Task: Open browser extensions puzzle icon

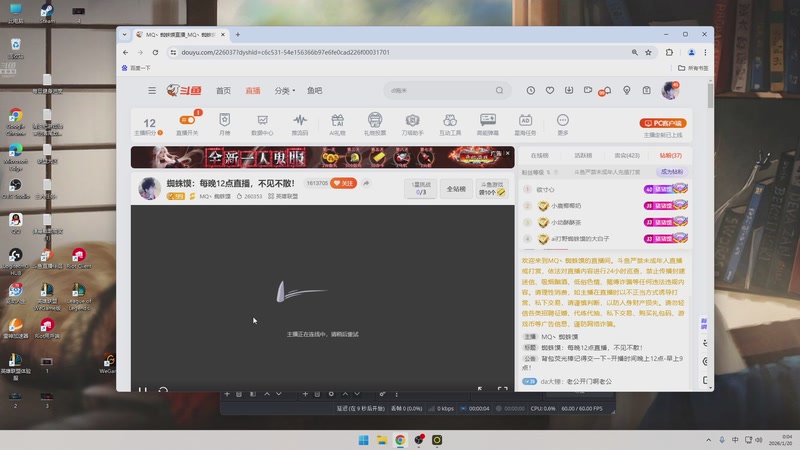Action: coord(669,52)
